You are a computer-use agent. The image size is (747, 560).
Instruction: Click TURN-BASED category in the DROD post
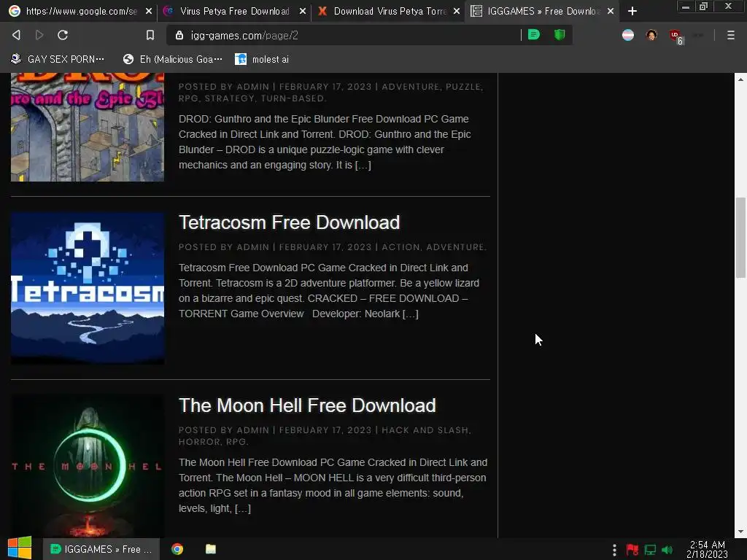(292, 98)
